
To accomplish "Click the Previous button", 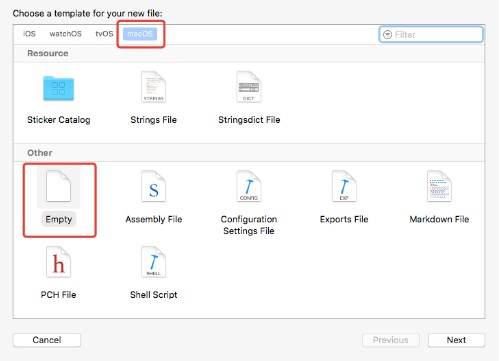I will [390, 340].
